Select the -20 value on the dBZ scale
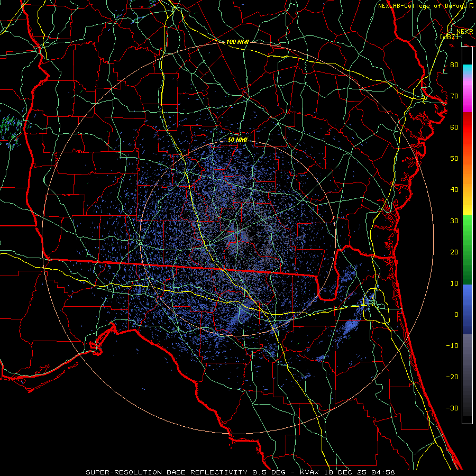Screen dimensions: 476x476 click(x=452, y=377)
